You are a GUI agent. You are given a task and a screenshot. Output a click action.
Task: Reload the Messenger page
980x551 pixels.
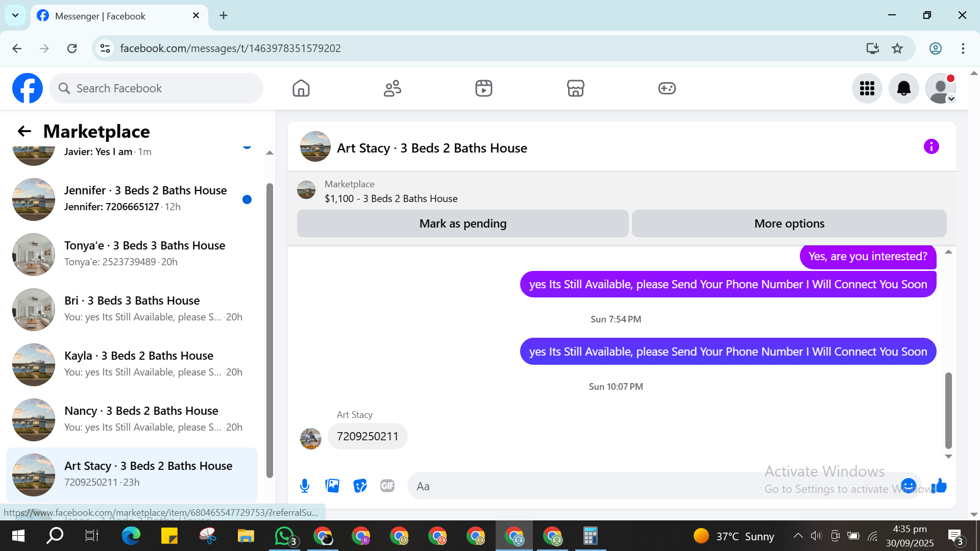(72, 48)
